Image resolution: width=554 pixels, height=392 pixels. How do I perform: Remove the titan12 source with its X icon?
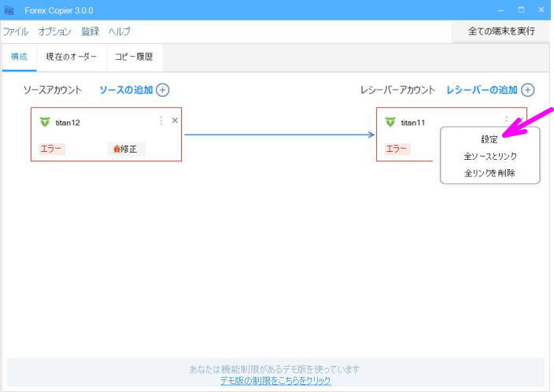point(175,120)
